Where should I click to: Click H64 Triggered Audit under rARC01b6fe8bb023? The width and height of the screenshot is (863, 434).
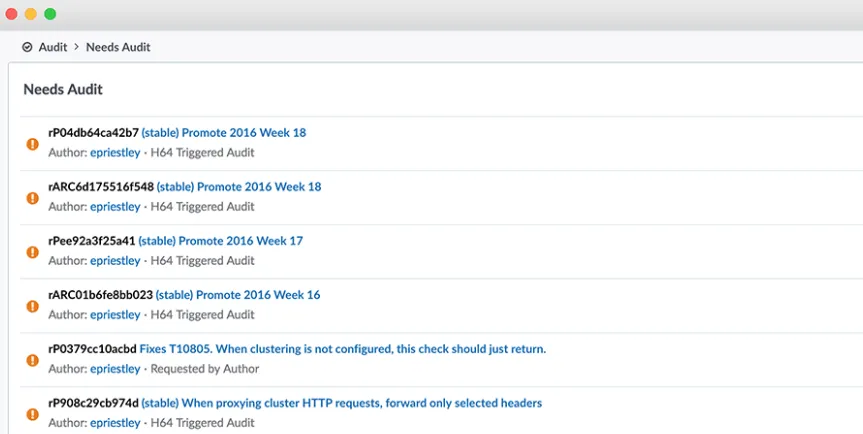[x=203, y=315]
